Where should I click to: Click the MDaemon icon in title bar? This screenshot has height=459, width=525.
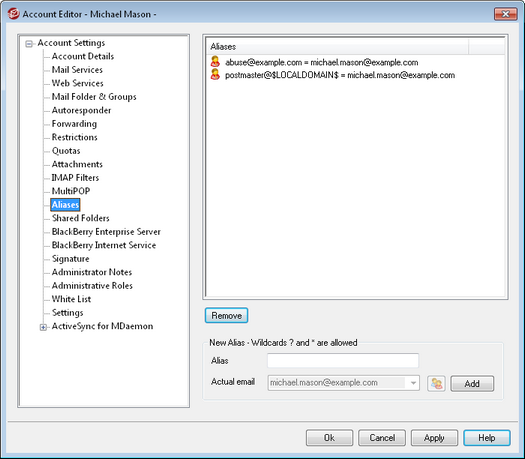(x=13, y=14)
